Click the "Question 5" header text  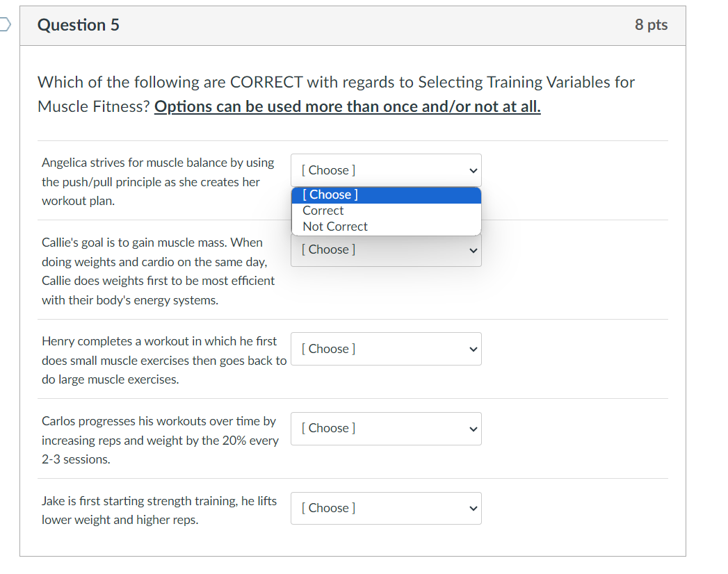78,24
